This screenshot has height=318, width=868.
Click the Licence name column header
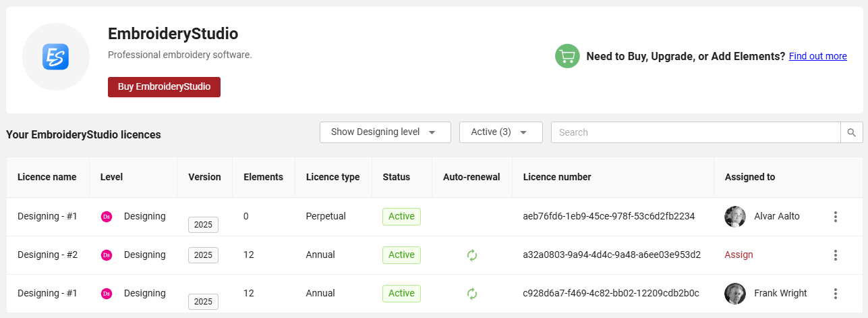click(x=47, y=177)
